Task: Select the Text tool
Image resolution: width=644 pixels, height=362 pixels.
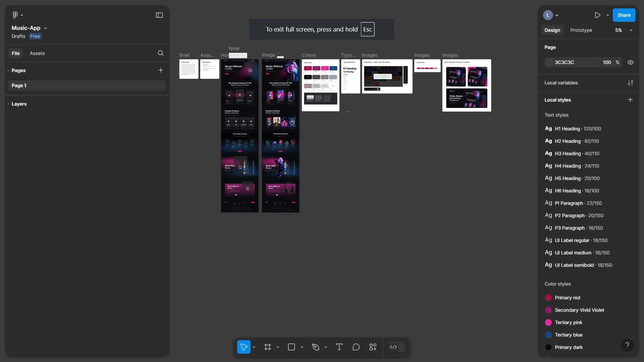Action: pos(339,347)
